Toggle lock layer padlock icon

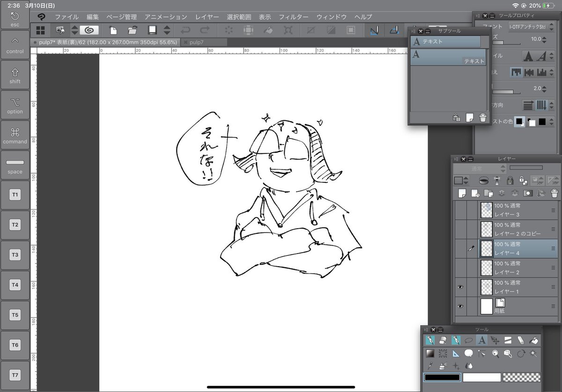pyautogui.click(x=510, y=180)
